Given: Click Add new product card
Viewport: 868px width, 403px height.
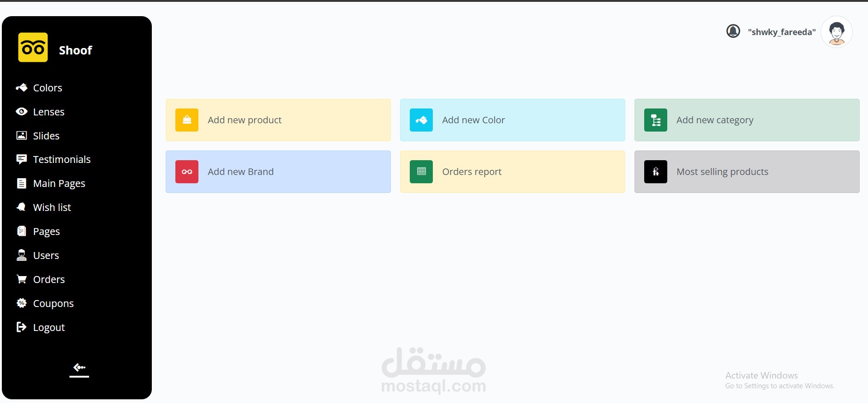Looking at the screenshot, I should coord(278,120).
